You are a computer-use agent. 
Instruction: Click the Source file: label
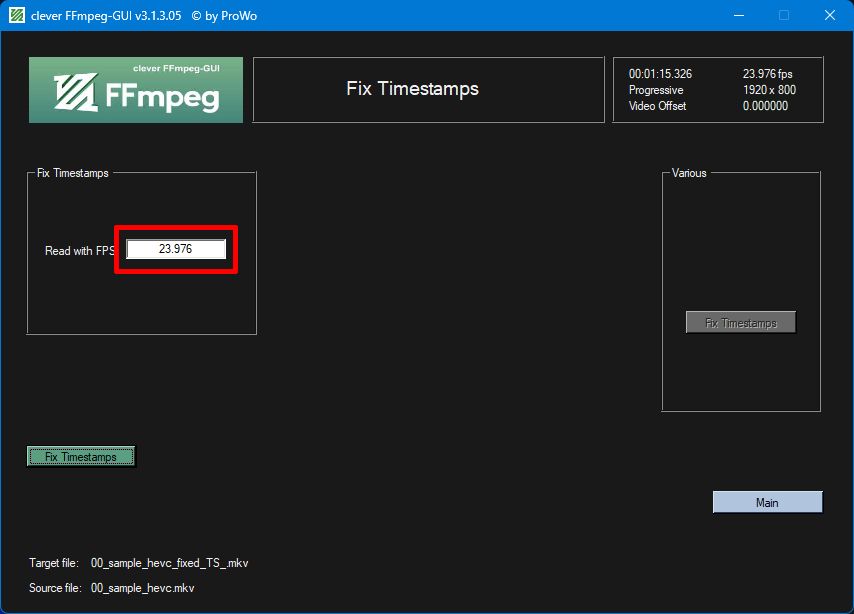(55, 588)
